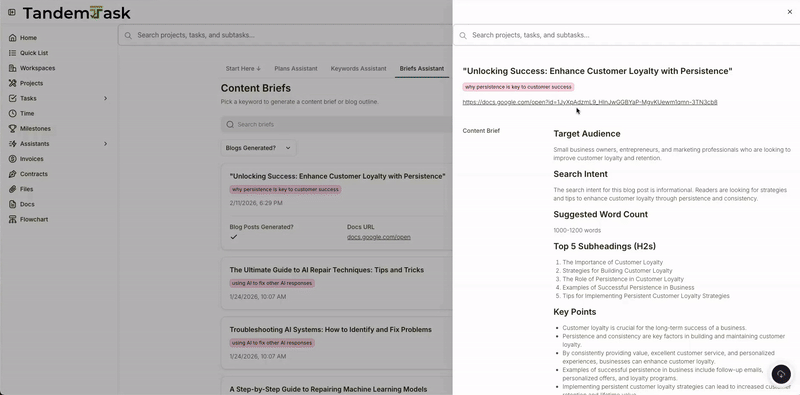The width and height of the screenshot is (800, 395).
Task: Open the Contracts pen icon
Action: coord(12,174)
